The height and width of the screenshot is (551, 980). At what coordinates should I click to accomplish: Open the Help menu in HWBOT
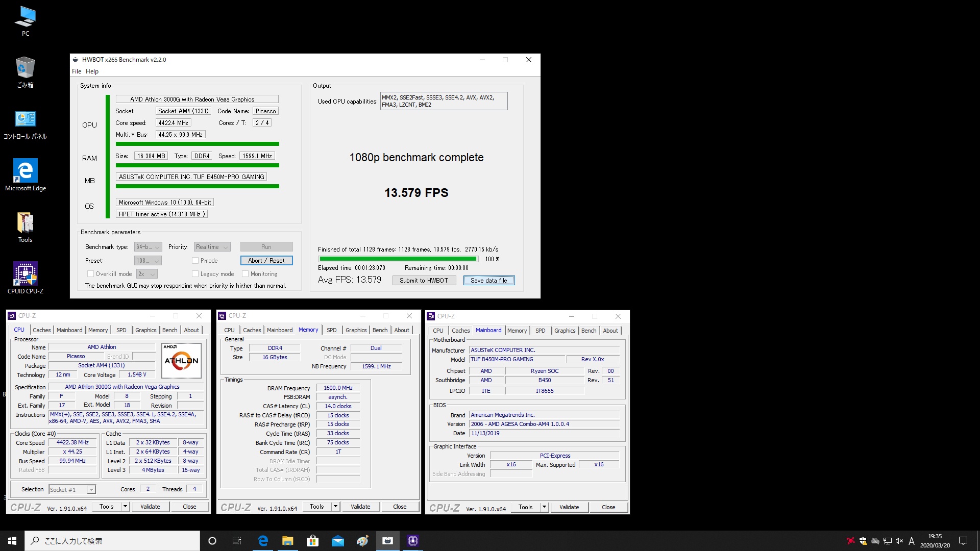coord(92,71)
